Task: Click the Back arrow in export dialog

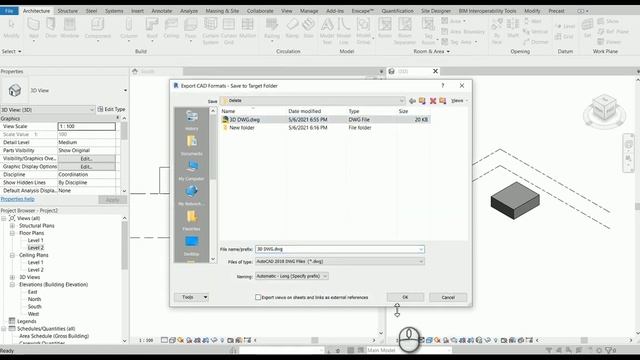Action: pyautogui.click(x=412, y=100)
